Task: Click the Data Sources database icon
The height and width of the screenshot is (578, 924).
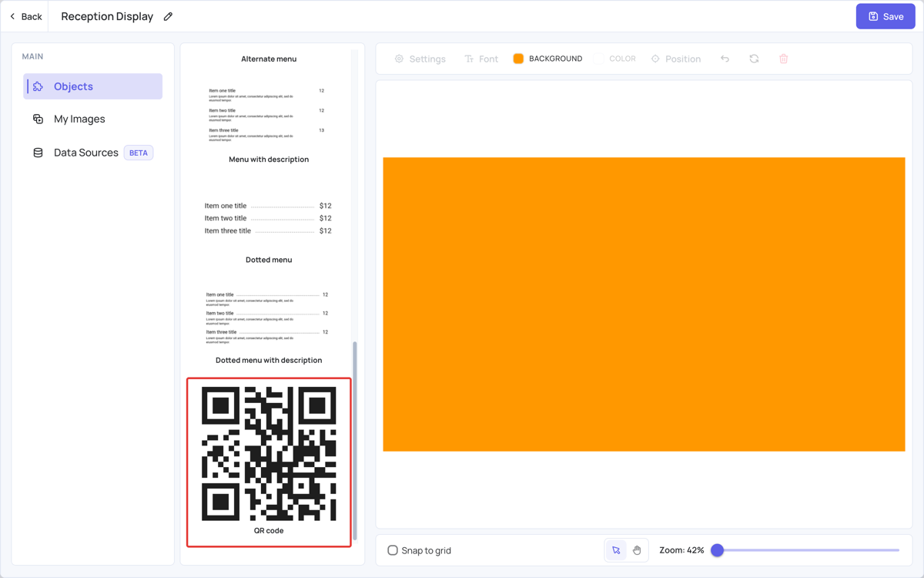Action: click(x=38, y=153)
